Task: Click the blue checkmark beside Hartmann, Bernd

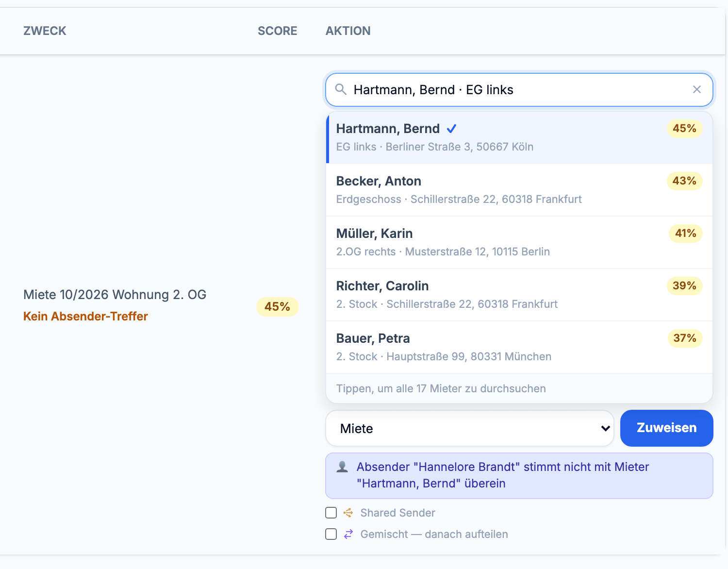Action: (451, 129)
